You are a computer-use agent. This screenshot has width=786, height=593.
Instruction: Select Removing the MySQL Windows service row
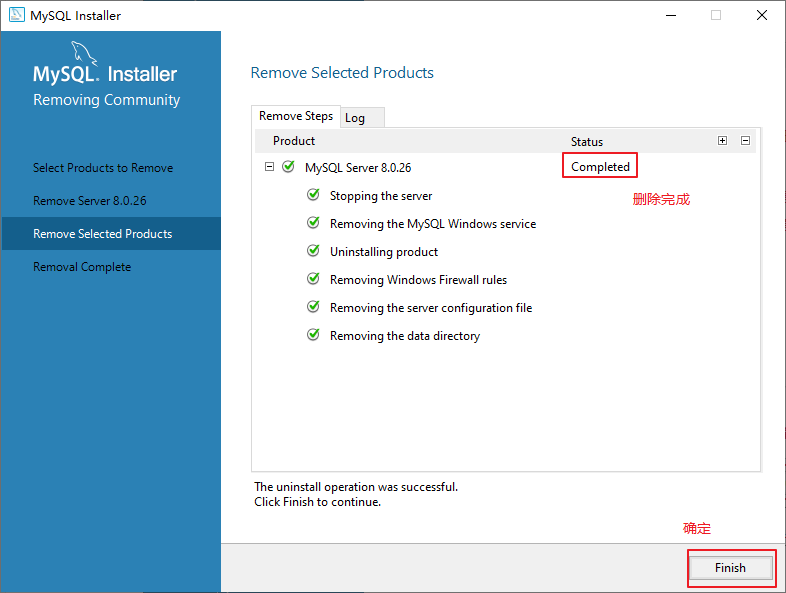coord(433,224)
